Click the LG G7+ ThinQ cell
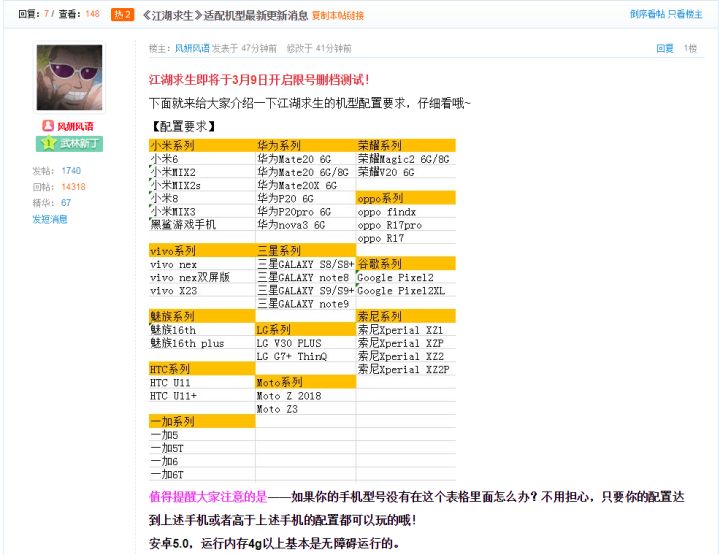Viewport: 720px width, 555px height. point(306,356)
